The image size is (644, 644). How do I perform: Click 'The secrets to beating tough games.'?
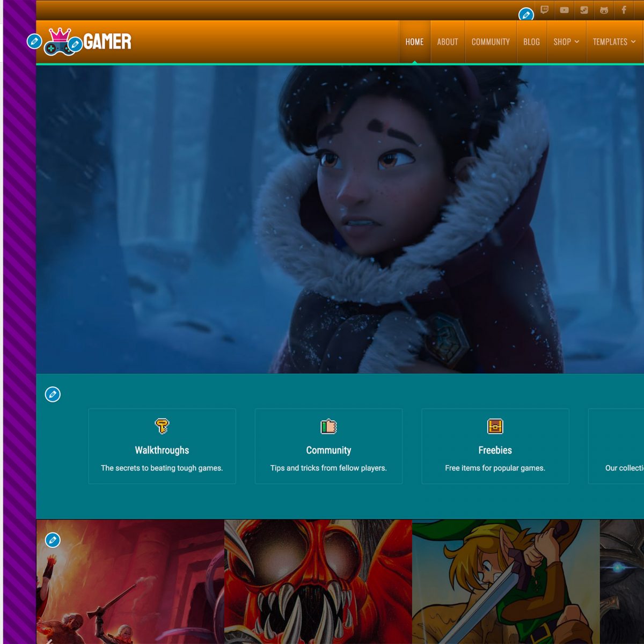point(162,468)
